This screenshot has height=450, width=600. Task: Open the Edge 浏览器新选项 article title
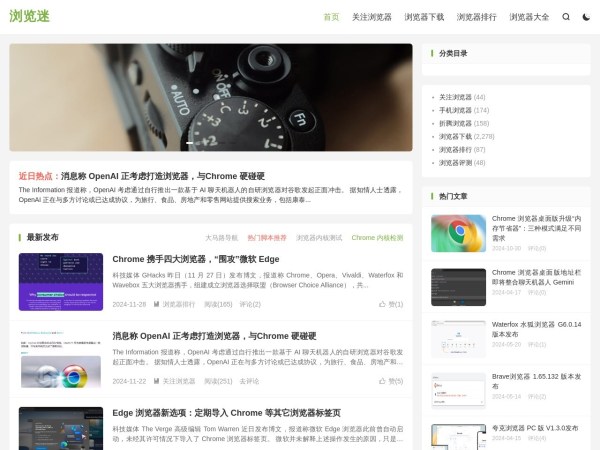pyautogui.click(x=226, y=413)
